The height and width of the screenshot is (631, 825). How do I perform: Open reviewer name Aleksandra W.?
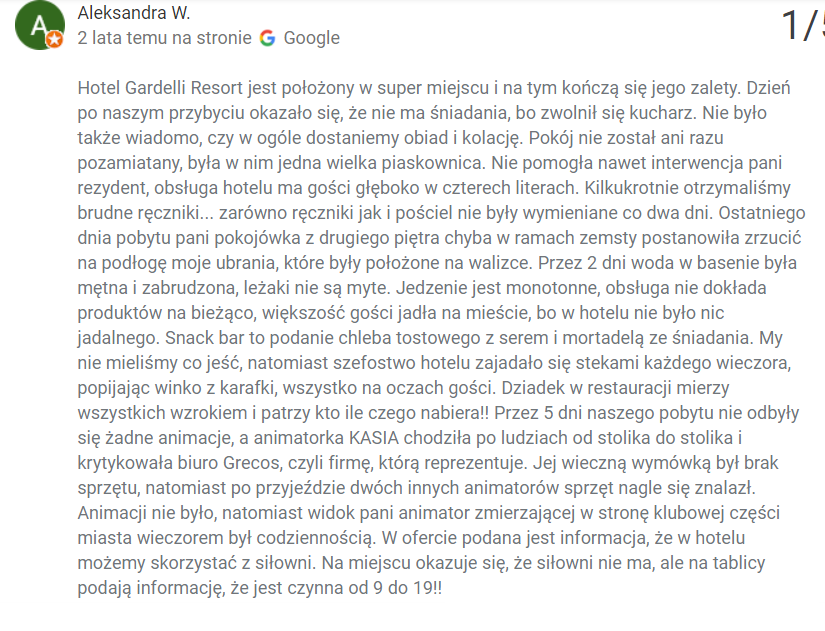(x=134, y=13)
